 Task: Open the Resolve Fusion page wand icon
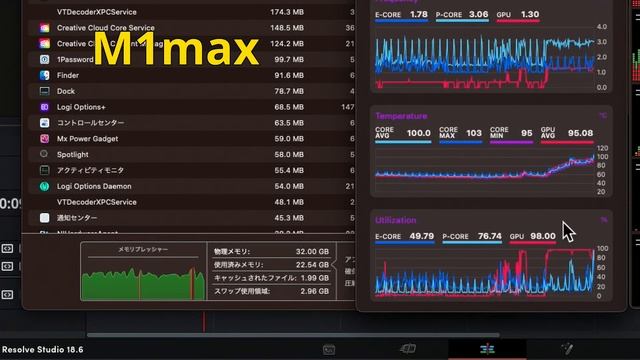click(x=567, y=349)
